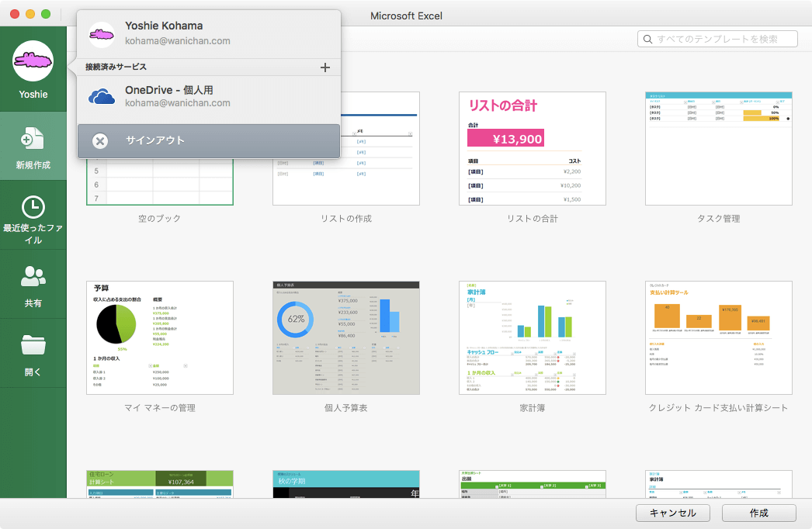
Task: Pick the タスク管理 template thumbnail
Action: pos(719,149)
